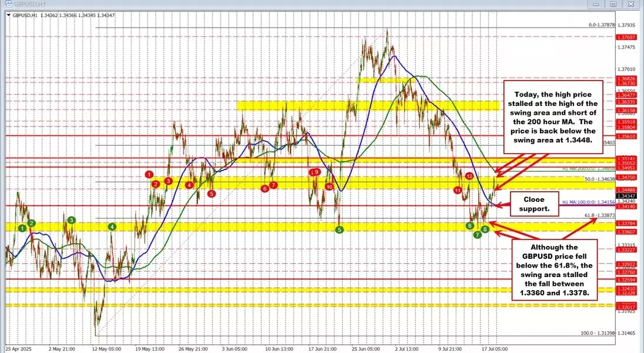Viewport: 644px width, 353px height.
Task: Select the 1.33227 red price label
Action: pos(627,250)
